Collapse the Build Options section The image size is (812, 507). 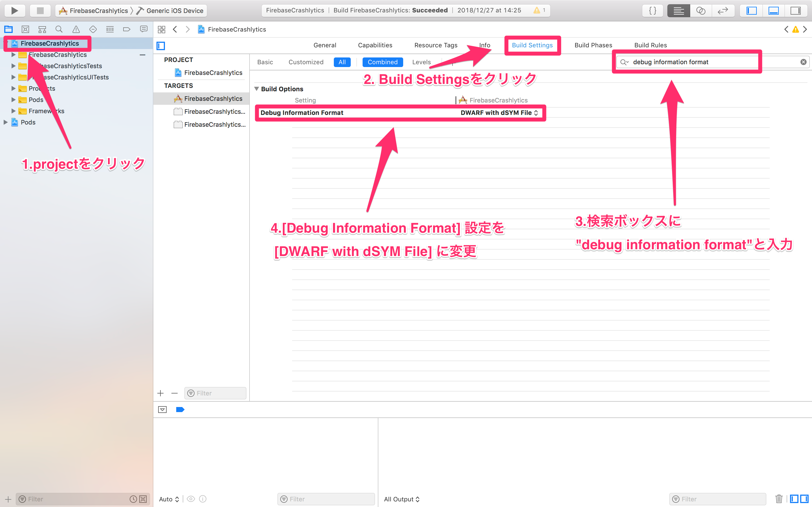coord(257,89)
